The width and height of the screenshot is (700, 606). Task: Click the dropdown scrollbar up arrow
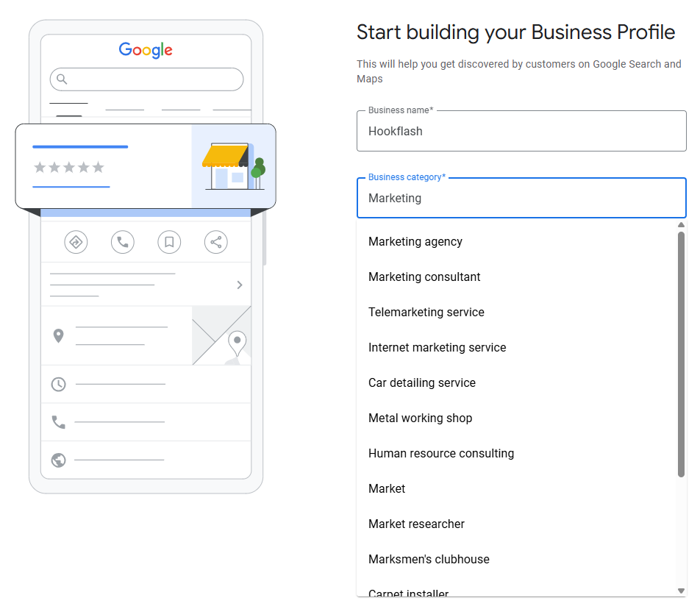(681, 225)
